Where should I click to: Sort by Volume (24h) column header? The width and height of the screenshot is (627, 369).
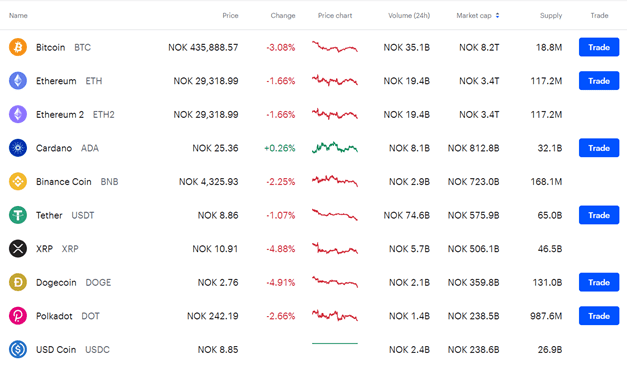click(x=409, y=16)
